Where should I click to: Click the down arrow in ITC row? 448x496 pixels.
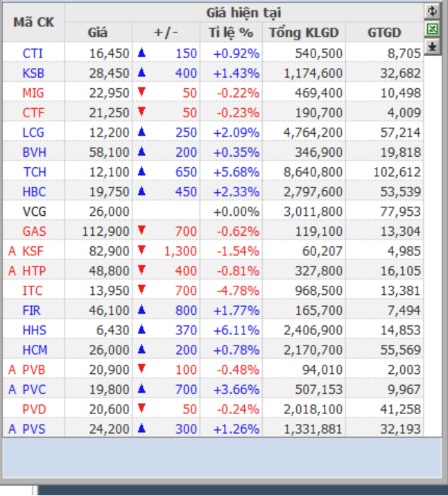click(x=141, y=290)
